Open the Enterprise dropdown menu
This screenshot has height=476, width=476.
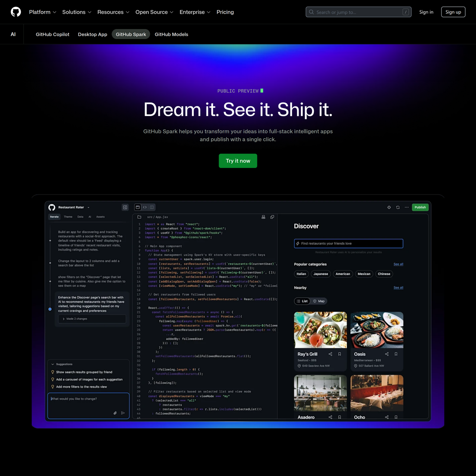pyautogui.click(x=195, y=12)
